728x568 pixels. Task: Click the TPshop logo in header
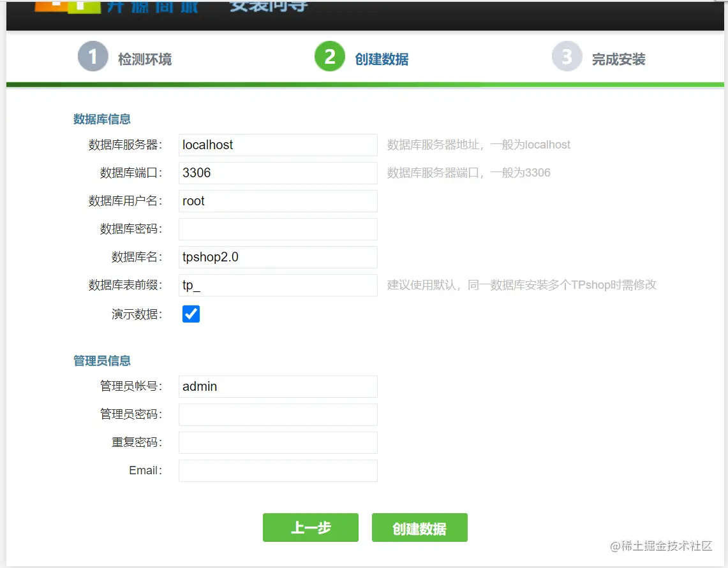click(68, 6)
